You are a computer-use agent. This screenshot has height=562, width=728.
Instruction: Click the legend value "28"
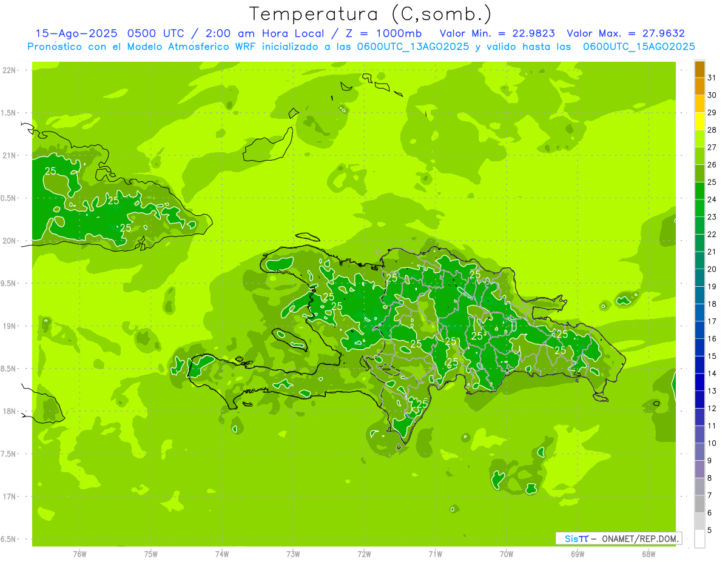point(712,130)
